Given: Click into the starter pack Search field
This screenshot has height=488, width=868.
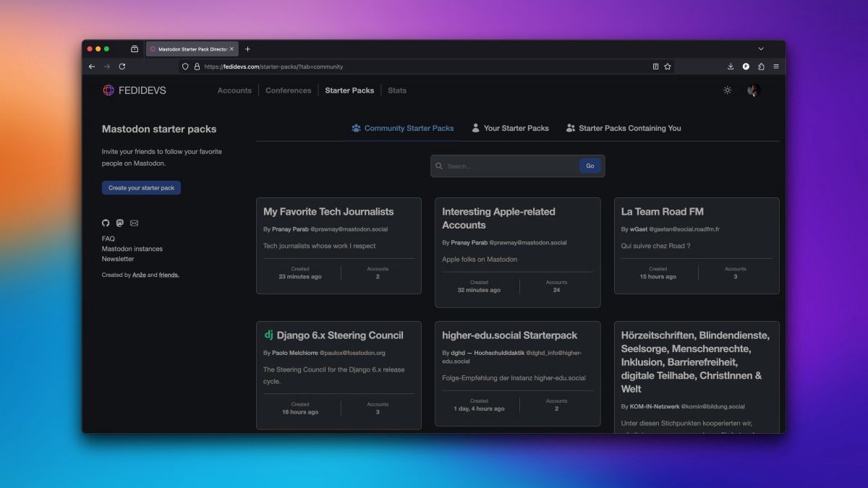Looking at the screenshot, I should pos(510,166).
